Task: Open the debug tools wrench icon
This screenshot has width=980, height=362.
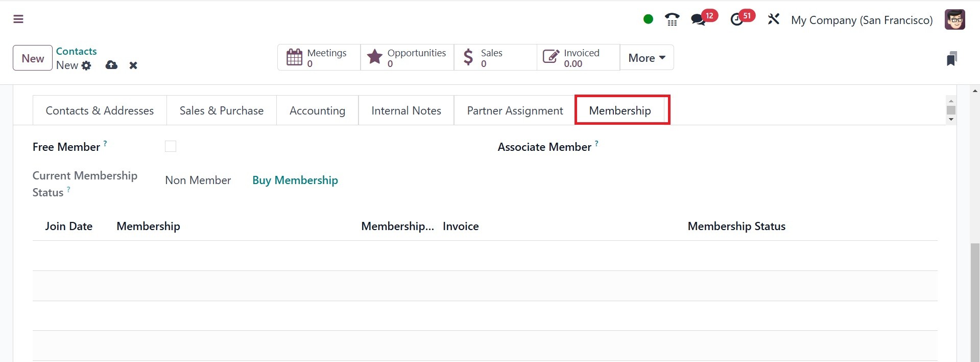Action: pos(773,19)
